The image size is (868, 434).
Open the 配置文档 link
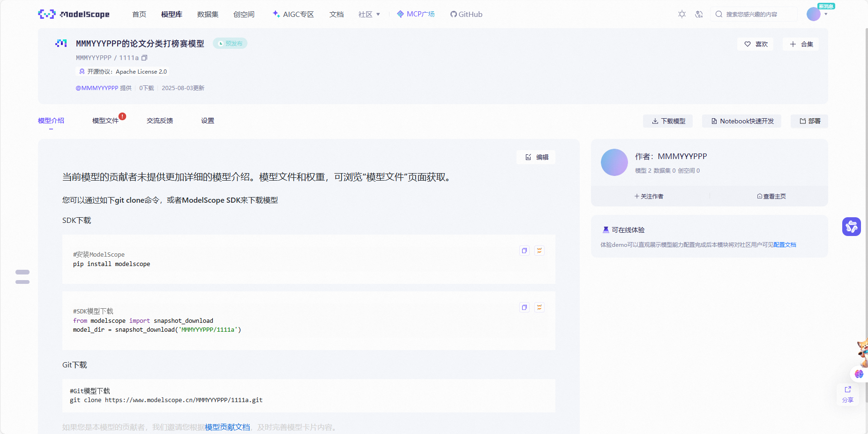tap(785, 244)
